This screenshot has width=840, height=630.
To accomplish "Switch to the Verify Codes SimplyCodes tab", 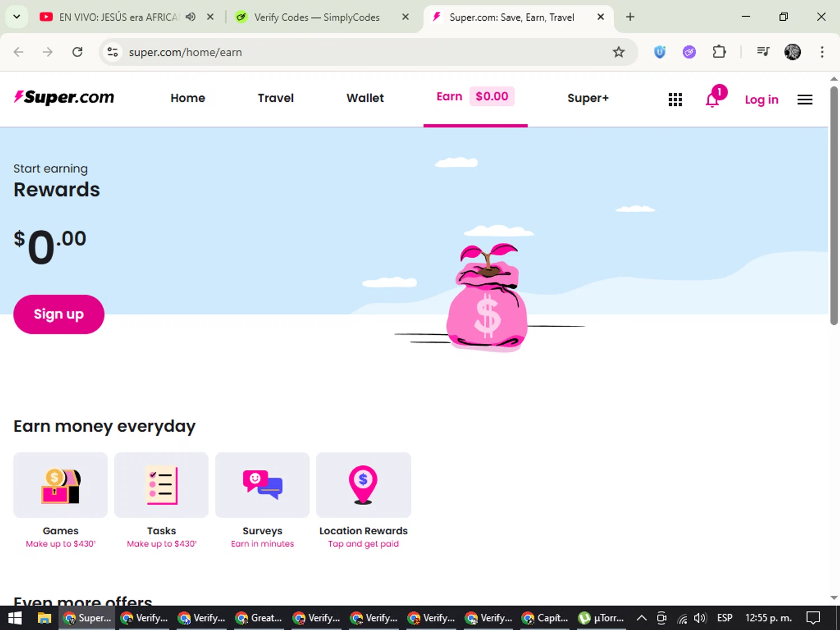I will 316,17.
